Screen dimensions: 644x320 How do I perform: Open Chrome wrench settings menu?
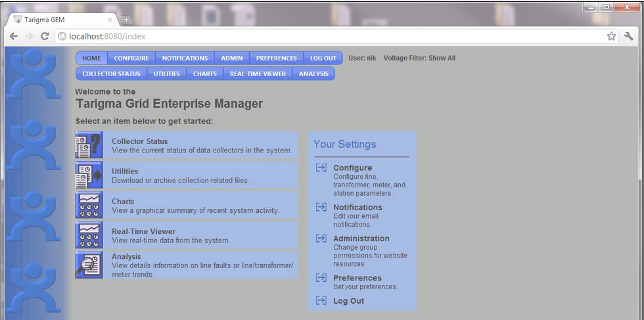point(629,36)
